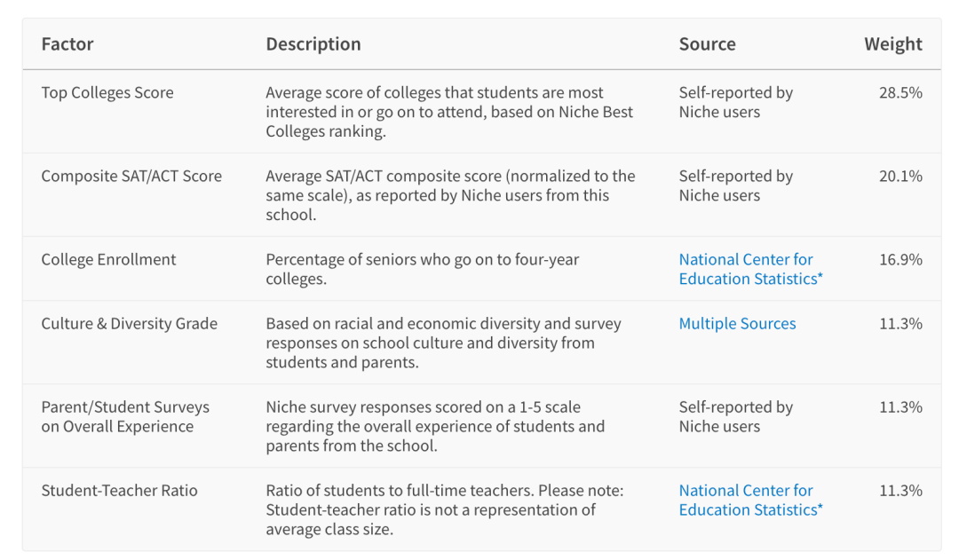Image resolution: width=959 pixels, height=560 pixels.
Task: Open National Center link in Student-Teacher Ratio row
Action: click(x=746, y=500)
